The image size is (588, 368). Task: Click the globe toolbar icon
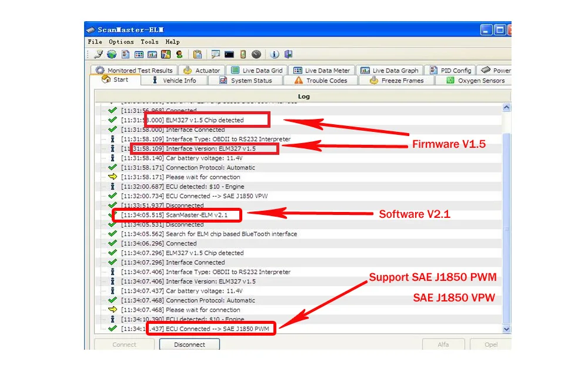112,54
